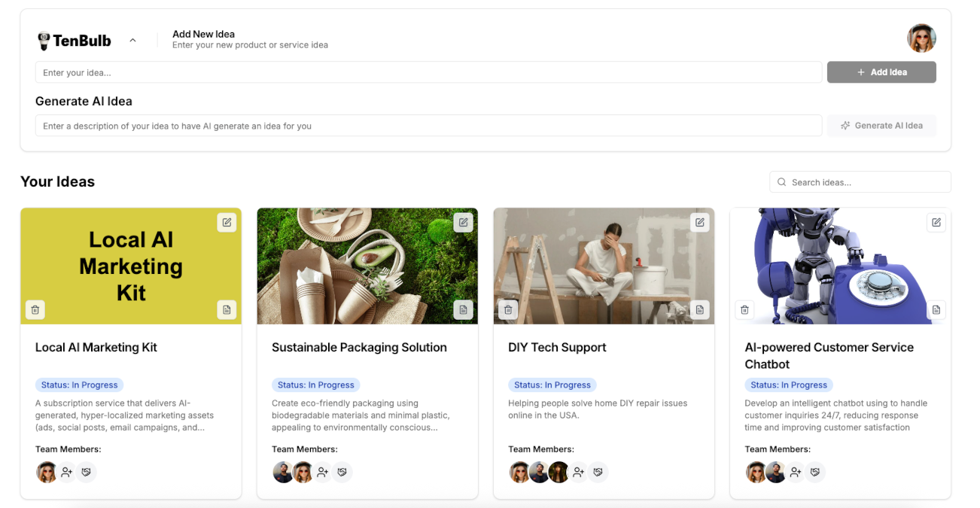Click the description starting "Create eco-friendly packaging"
The image size is (980, 508).
tap(361, 415)
